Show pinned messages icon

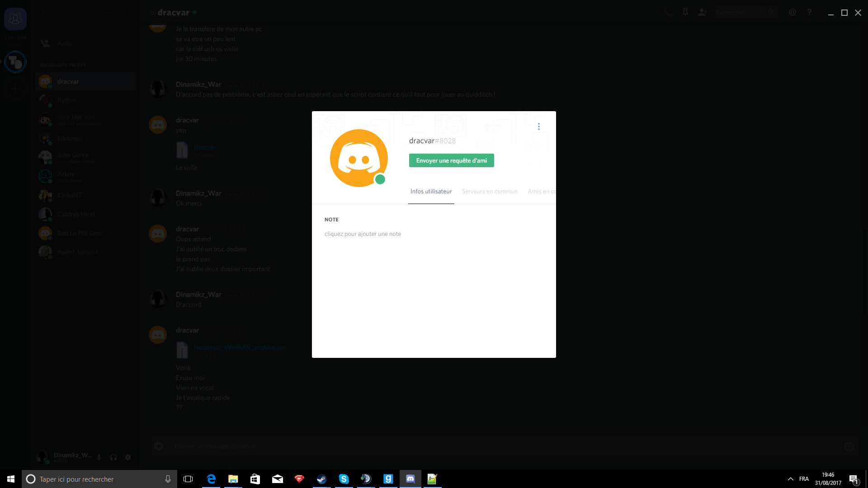685,13
